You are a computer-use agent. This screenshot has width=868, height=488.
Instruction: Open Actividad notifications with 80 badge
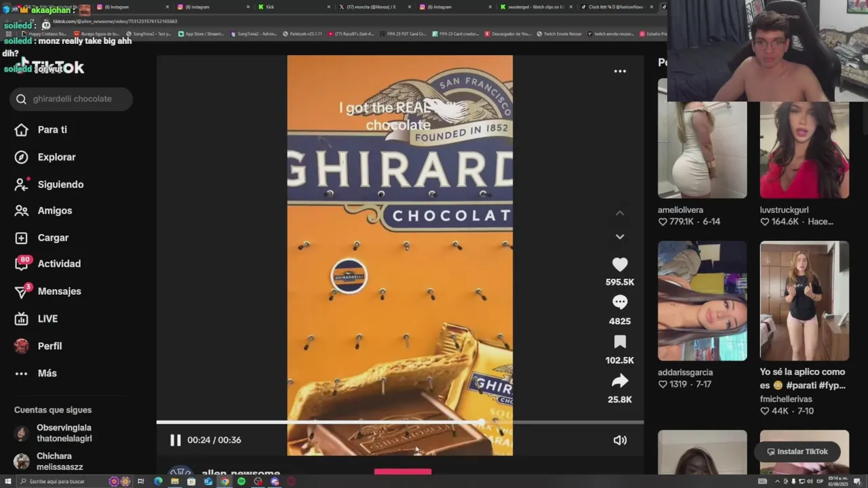tap(47, 264)
